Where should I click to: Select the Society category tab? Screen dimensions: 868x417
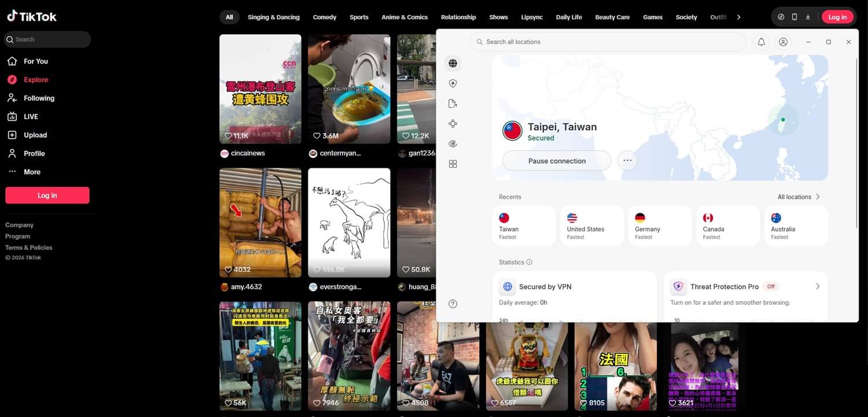[x=686, y=17]
